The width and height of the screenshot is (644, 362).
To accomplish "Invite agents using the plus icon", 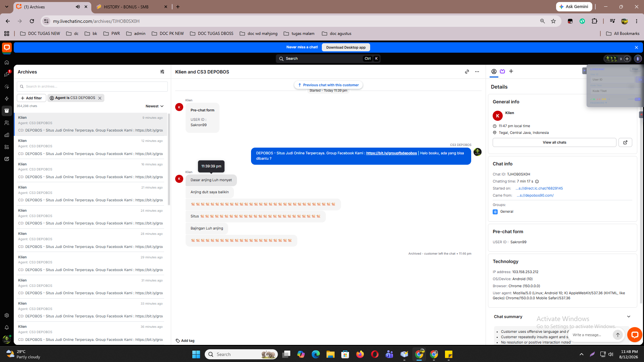I will click(627, 59).
